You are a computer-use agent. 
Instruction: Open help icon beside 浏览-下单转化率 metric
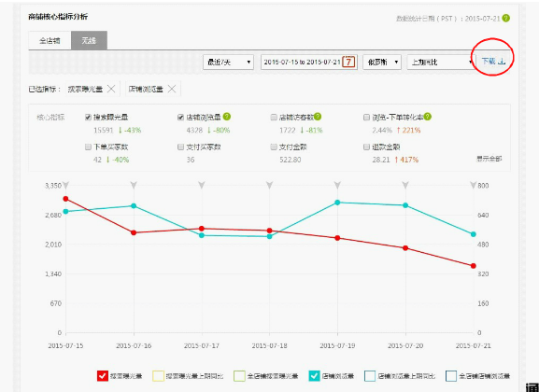coord(427,117)
